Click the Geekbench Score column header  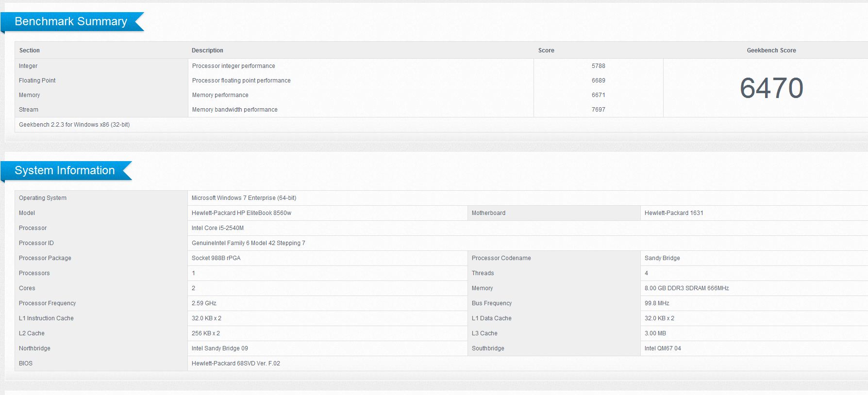[x=771, y=50]
